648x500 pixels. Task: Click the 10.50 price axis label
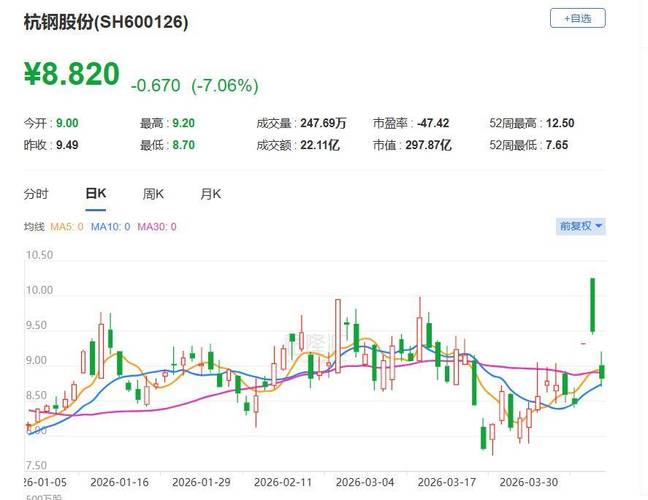[x=40, y=255]
